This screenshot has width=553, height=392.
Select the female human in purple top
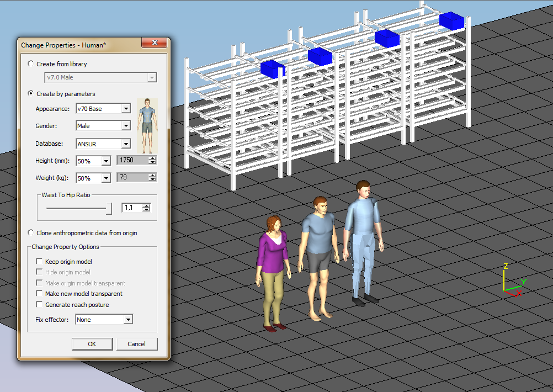[x=273, y=273]
